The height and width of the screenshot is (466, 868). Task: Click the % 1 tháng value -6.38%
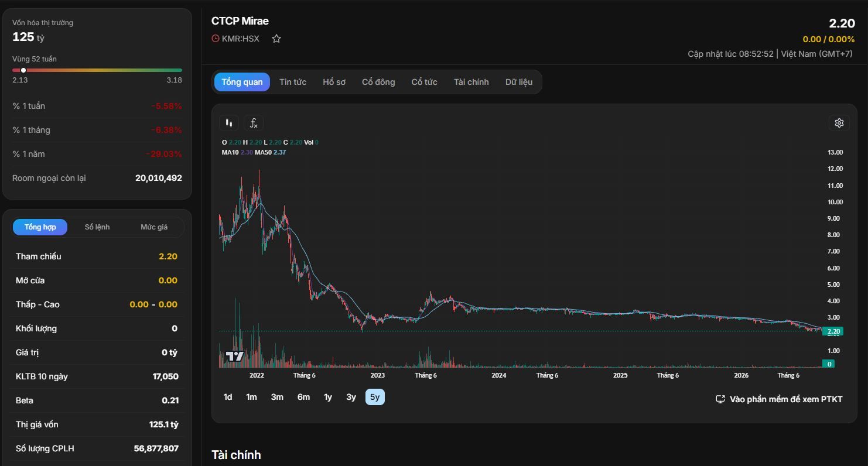[x=166, y=130]
